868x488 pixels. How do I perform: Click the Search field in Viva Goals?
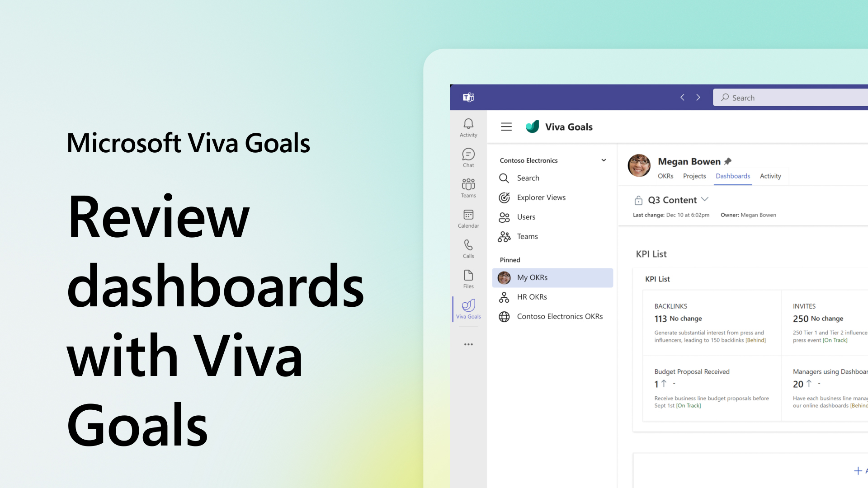[x=528, y=178]
